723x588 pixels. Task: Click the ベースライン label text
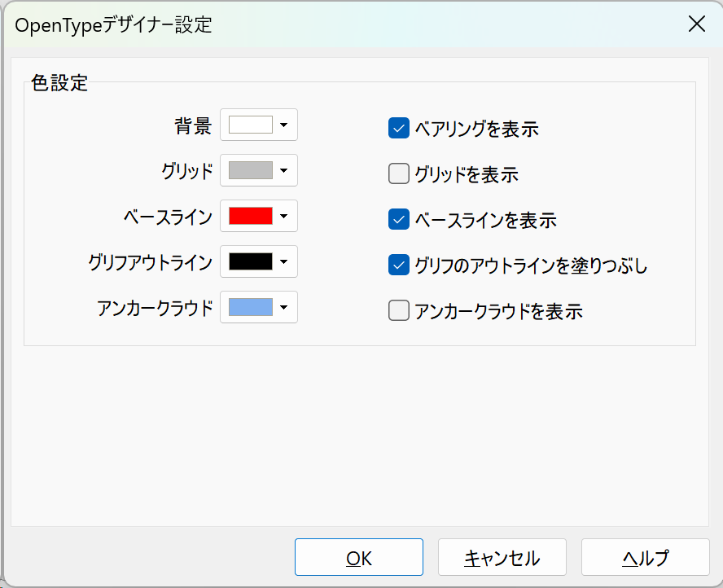(x=169, y=217)
